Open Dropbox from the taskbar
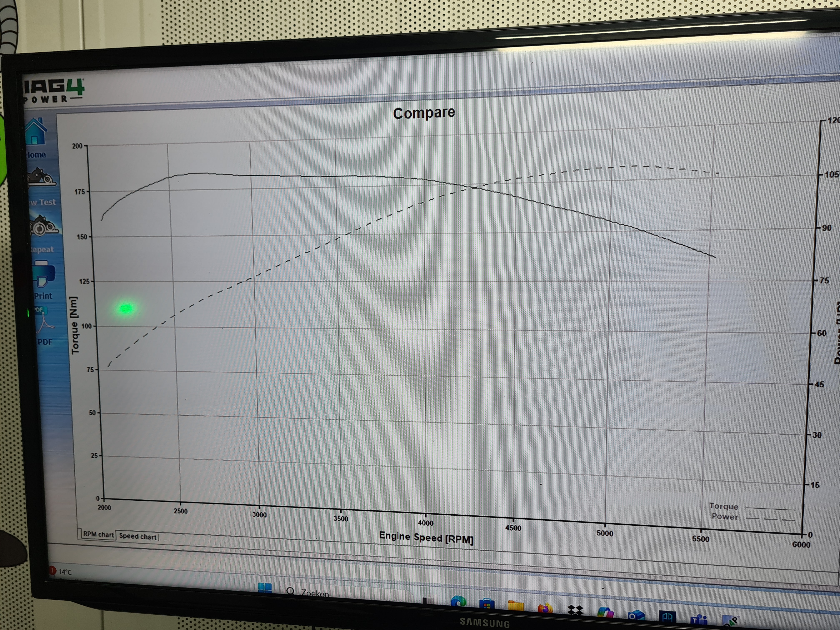Screen dimensions: 840x630 tap(575, 611)
